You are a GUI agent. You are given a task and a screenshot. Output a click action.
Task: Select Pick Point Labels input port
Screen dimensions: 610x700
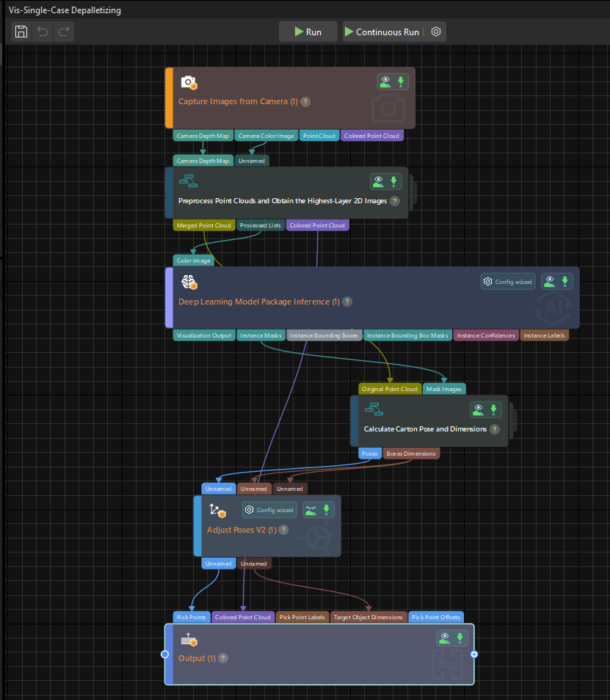click(x=302, y=617)
